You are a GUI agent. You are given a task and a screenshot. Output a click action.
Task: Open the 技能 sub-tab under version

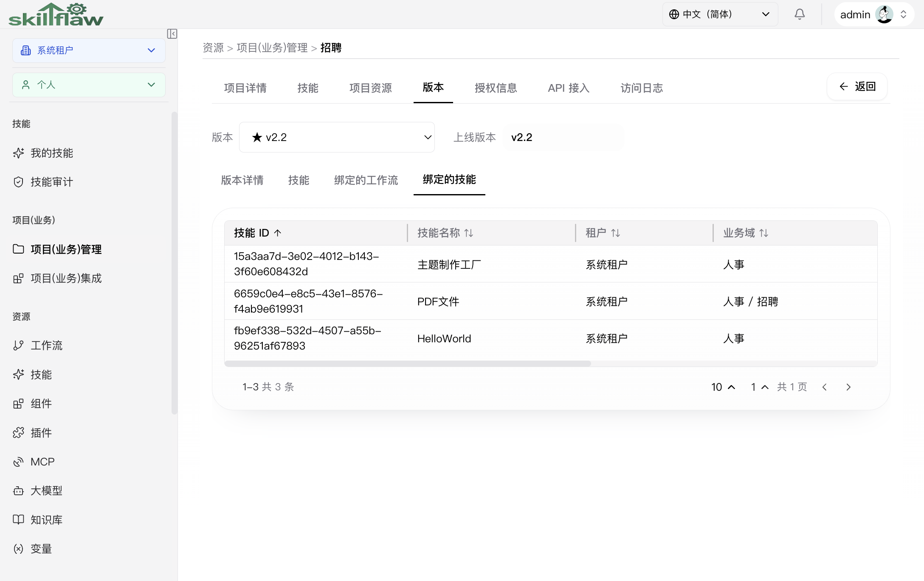click(x=299, y=180)
